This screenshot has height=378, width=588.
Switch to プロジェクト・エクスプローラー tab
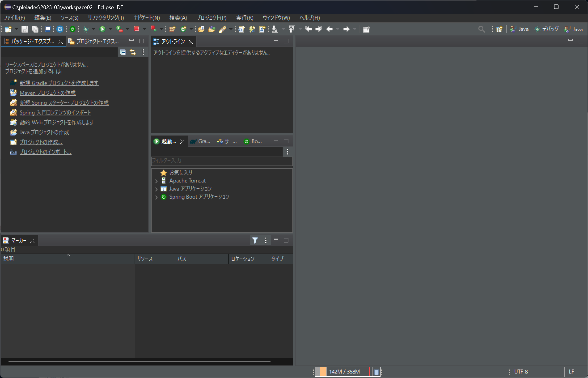pyautogui.click(x=94, y=41)
